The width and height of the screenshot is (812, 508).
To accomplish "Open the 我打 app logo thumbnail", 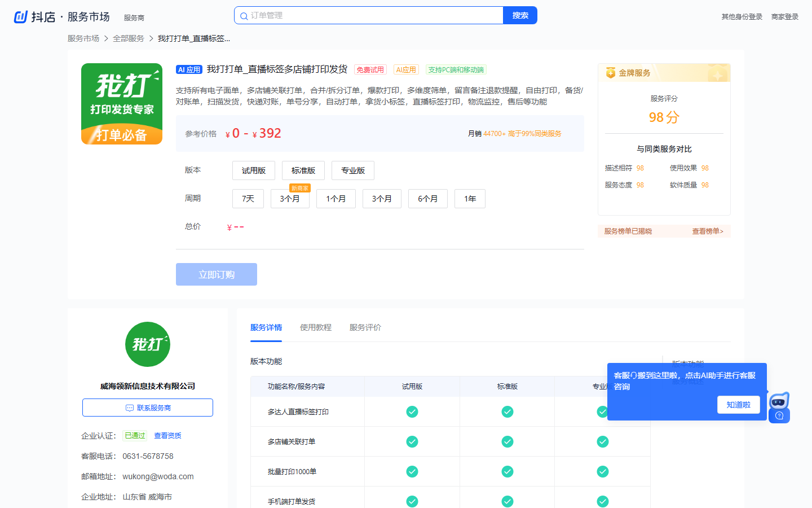I will (x=122, y=104).
